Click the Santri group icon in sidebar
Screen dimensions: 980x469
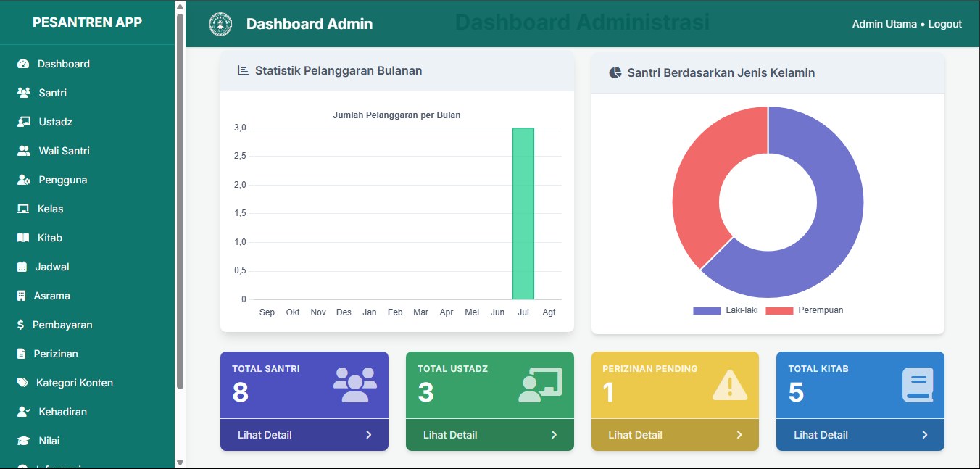click(23, 93)
